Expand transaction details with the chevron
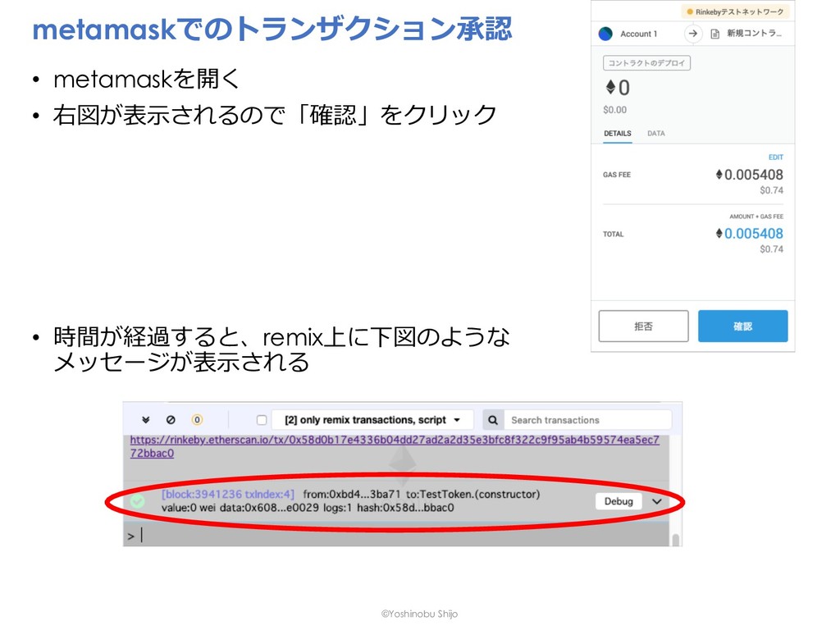Image resolution: width=840 pixels, height=630 pixels. tap(657, 501)
